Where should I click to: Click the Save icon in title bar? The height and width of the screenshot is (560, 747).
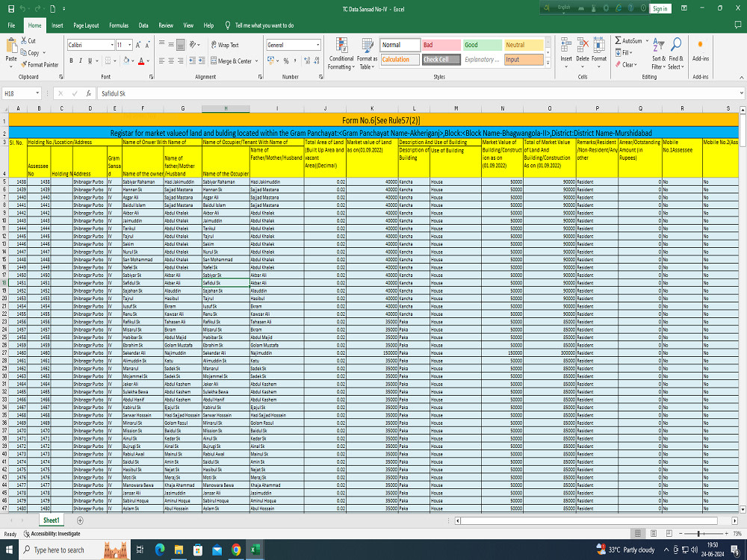pos(11,8)
